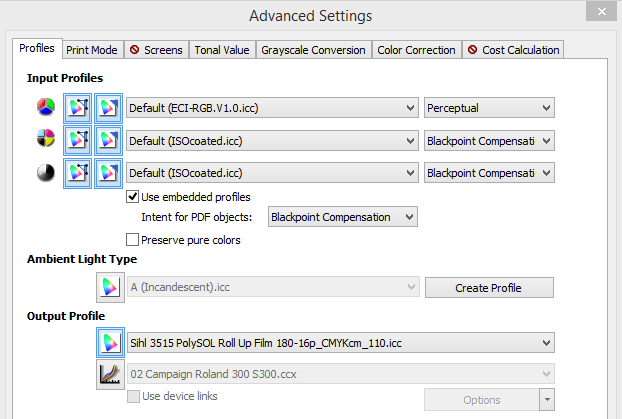Image resolution: width=622 pixels, height=419 pixels.
Task: Open the Grayscale Conversion tab
Action: pos(314,49)
